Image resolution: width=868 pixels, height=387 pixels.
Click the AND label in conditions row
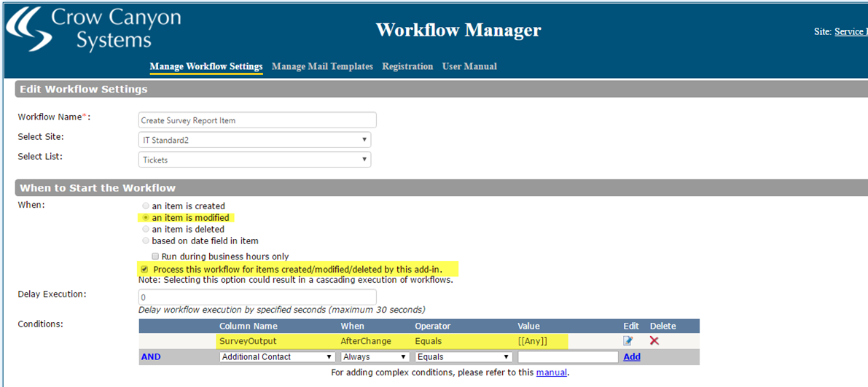(x=151, y=357)
